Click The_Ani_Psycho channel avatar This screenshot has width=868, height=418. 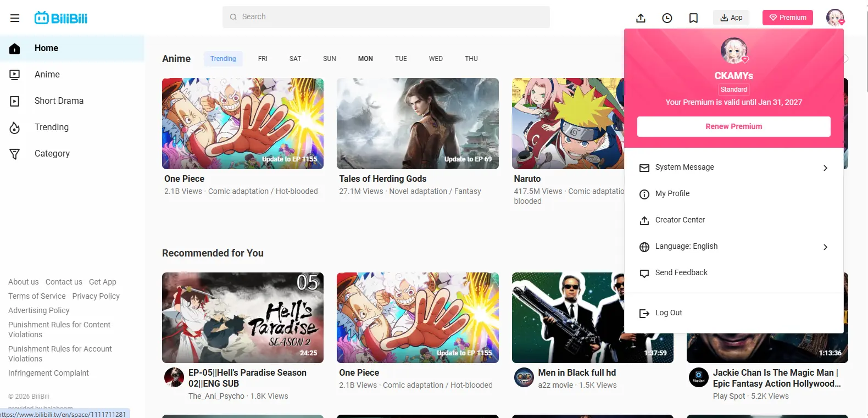pos(174,377)
